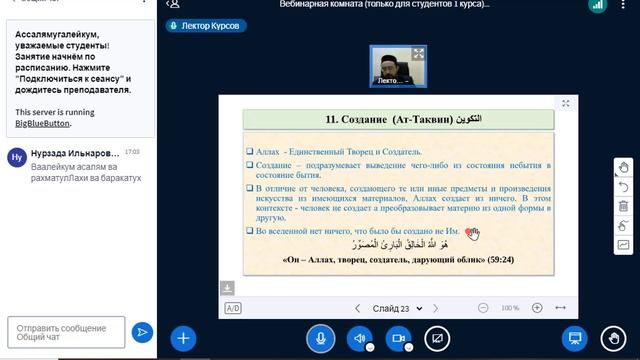The height and width of the screenshot is (360, 640).
Task: Start screen sharing
Action: [x=437, y=338]
